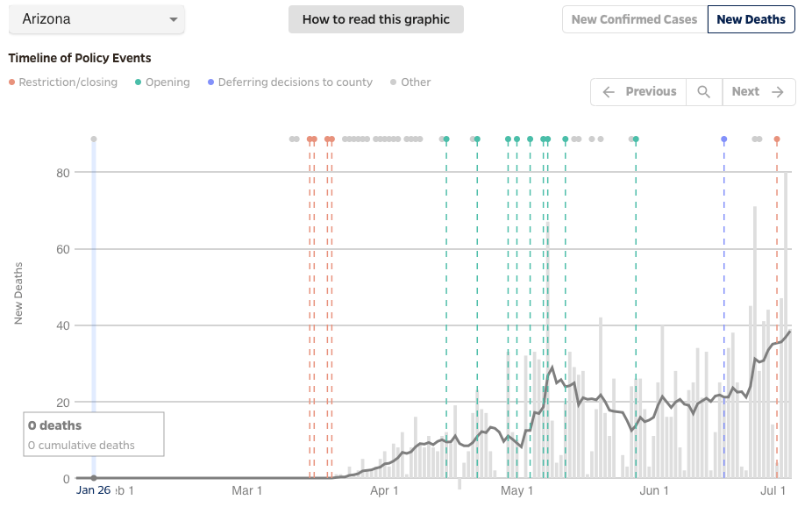
Task: Click the green opening dot before Jun 1
Action: 636,139
